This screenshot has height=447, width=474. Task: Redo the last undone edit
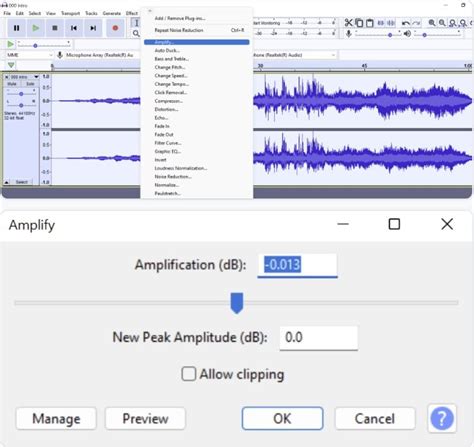coord(416,23)
